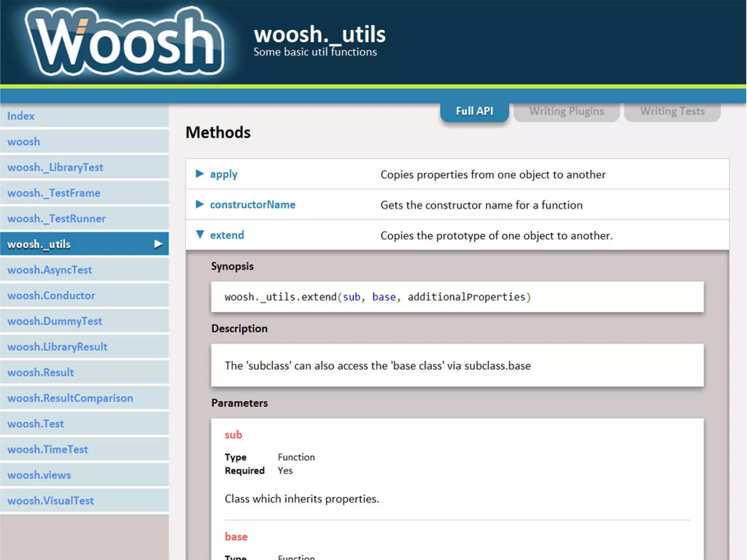Expand the apply method arrow
The image size is (747, 560).
(200, 174)
